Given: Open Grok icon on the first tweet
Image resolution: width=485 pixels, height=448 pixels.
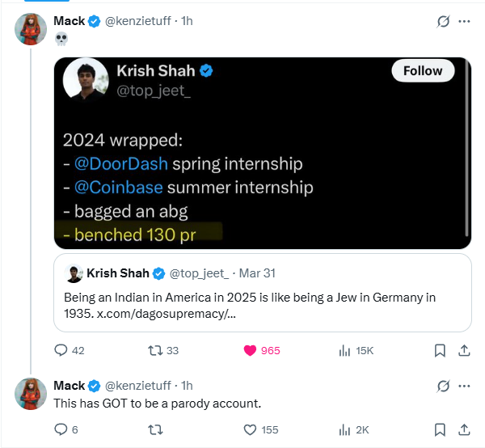Looking at the screenshot, I should tap(443, 21).
